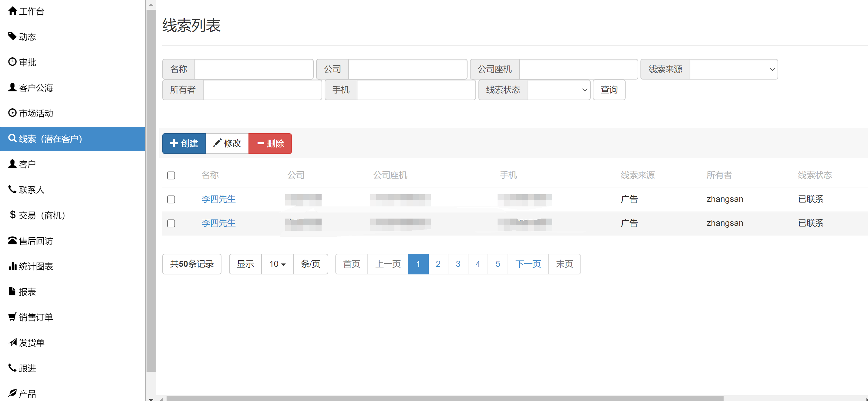Click the 线索来源 column header

pos(637,175)
